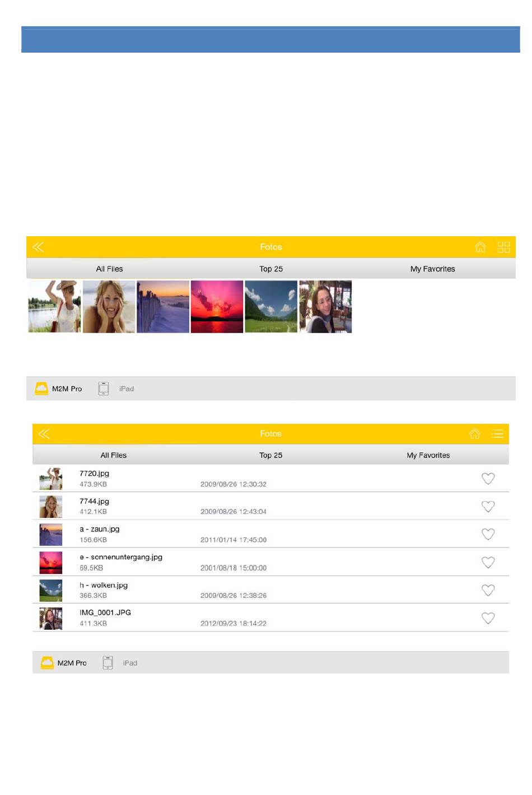Favorite 7720.jpg with its heart icon

(x=488, y=478)
